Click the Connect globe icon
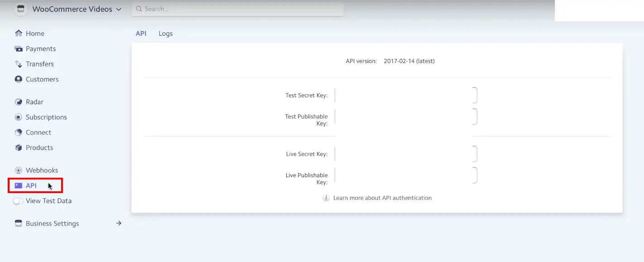 [19, 132]
